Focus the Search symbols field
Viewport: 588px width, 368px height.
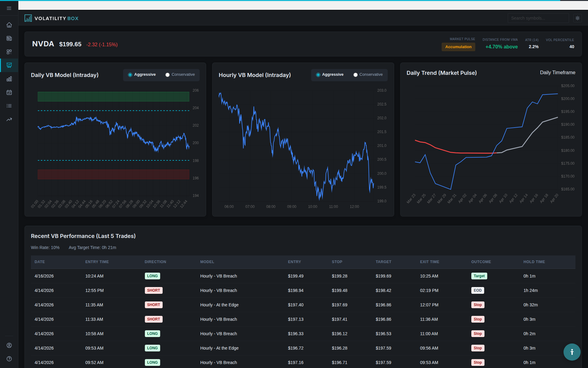538,18
